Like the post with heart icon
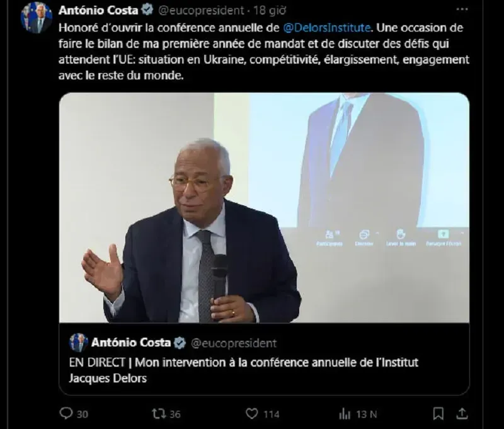The image size is (504, 429). point(251,414)
